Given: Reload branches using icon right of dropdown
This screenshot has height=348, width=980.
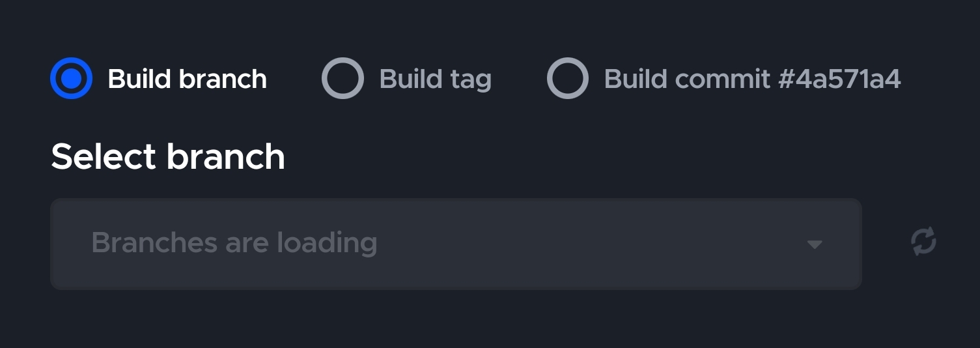Looking at the screenshot, I should click(923, 241).
